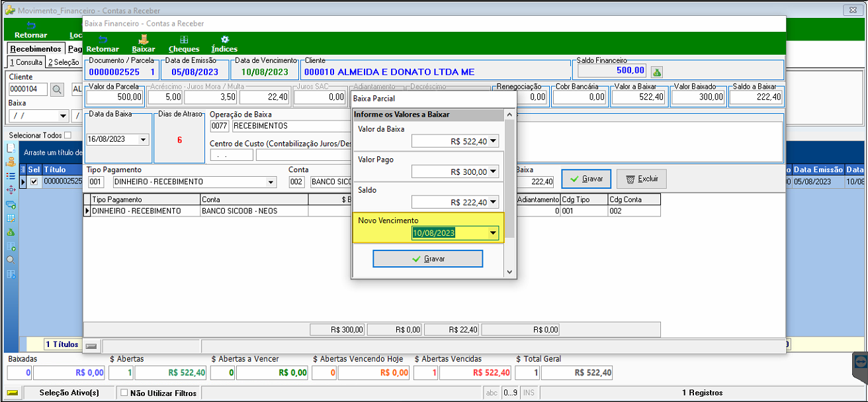
Task: Click the Centro de Custo code field
Action: coord(232,155)
